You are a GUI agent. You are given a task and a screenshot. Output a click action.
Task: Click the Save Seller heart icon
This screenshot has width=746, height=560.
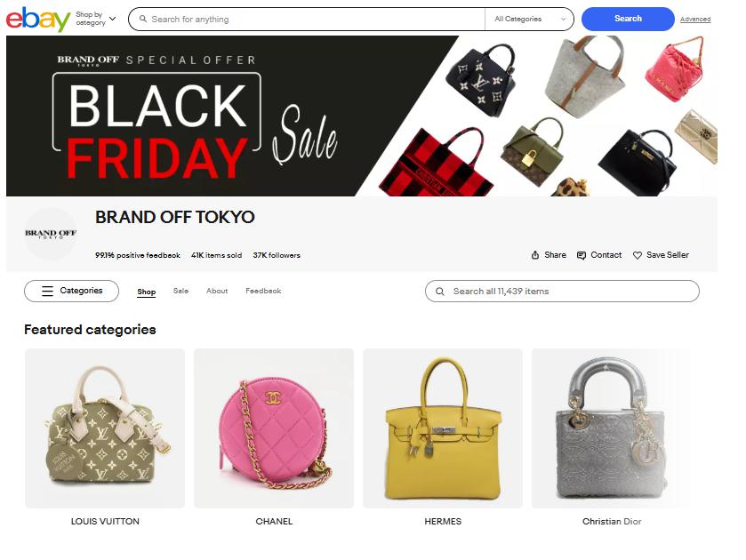click(637, 255)
